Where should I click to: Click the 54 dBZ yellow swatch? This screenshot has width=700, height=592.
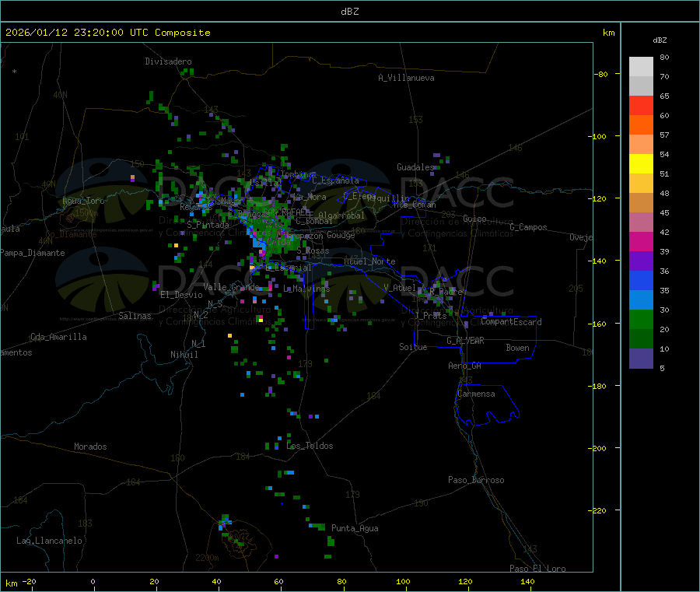[641, 164]
